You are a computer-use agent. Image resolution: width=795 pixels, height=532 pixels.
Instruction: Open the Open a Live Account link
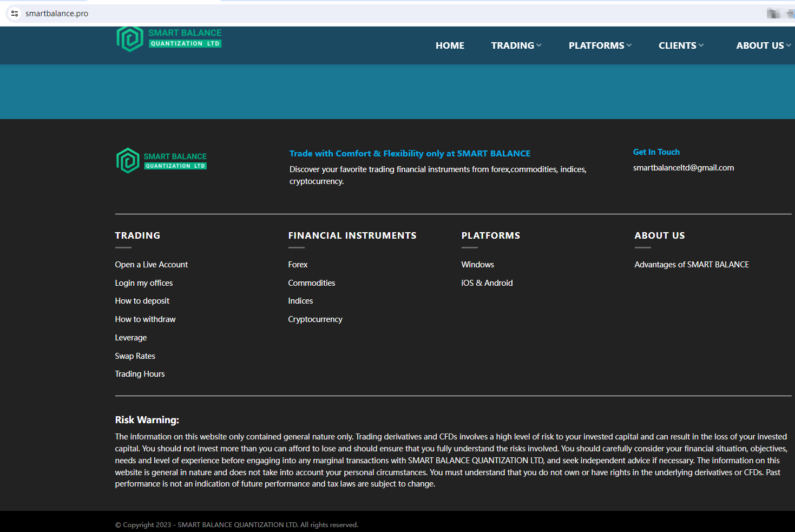tap(152, 265)
